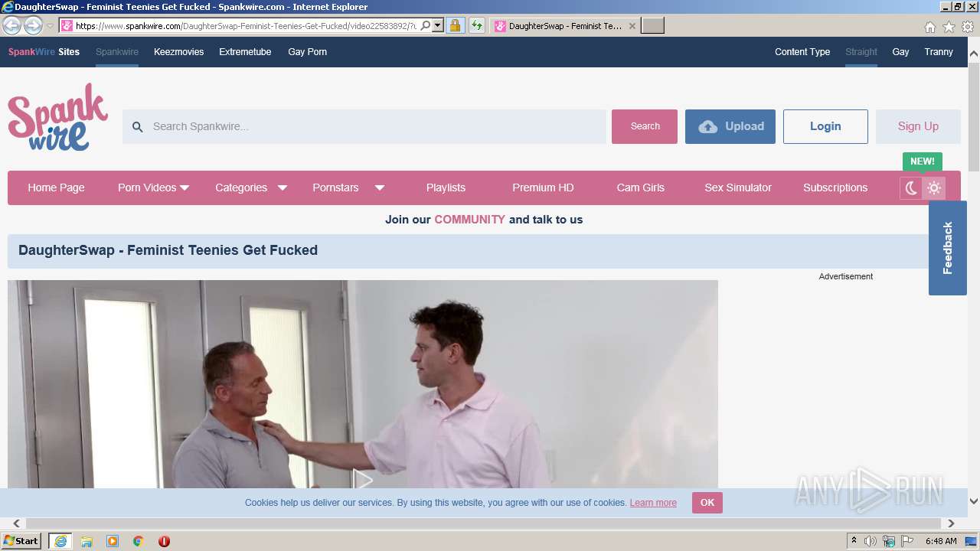The width and height of the screenshot is (980, 551).
Task: Click the Login button
Action: point(825,127)
